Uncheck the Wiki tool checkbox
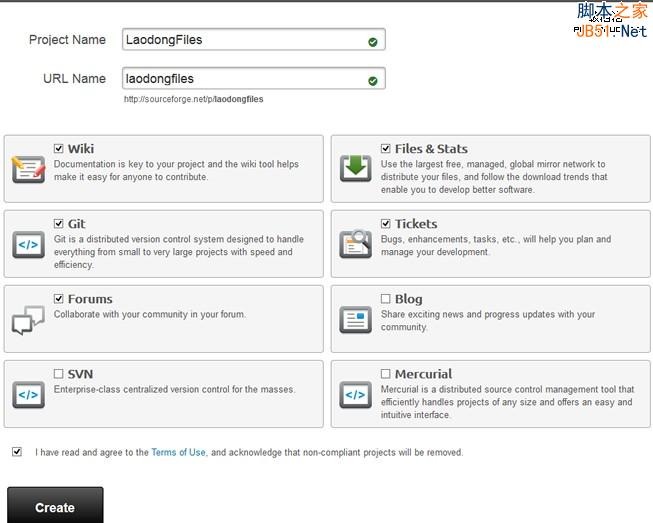Screen dimensions: 653x523 (59, 149)
